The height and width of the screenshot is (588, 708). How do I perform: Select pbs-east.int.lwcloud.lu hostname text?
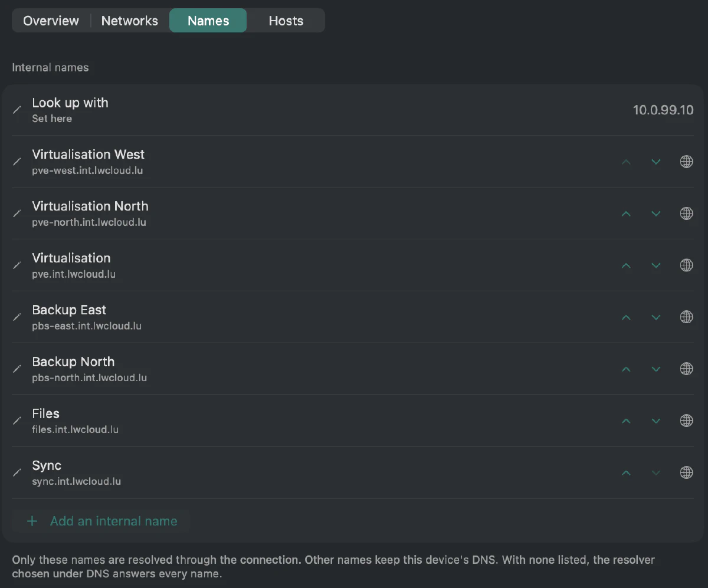87,326
